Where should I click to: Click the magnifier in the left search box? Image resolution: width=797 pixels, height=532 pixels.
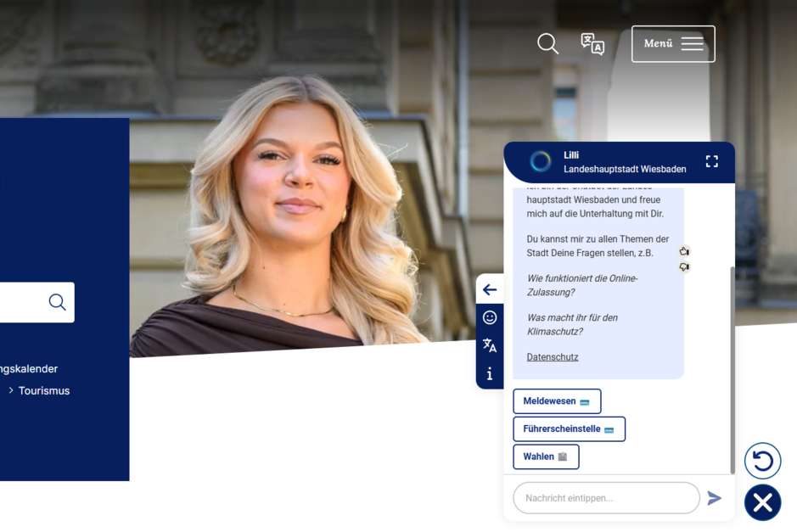click(57, 302)
